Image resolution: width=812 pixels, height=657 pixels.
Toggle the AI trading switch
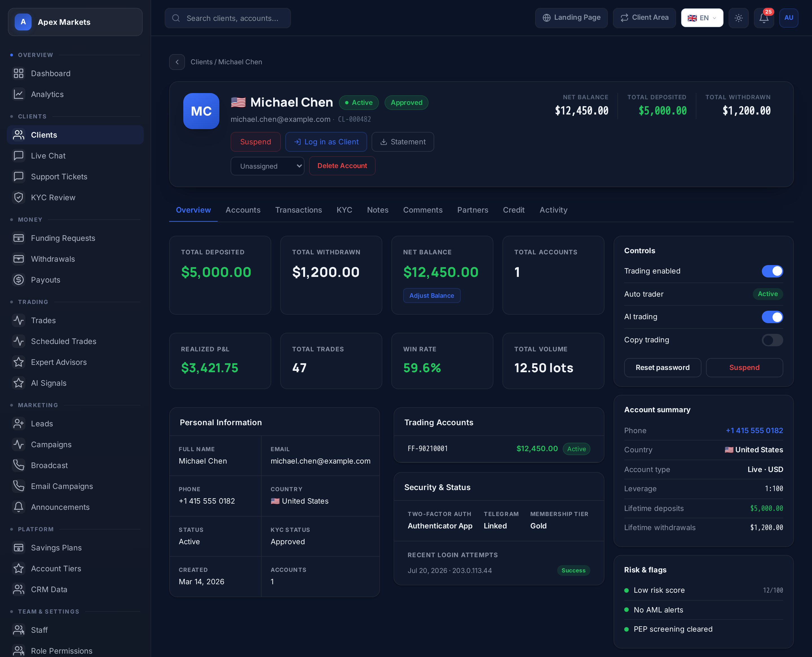tap(772, 317)
